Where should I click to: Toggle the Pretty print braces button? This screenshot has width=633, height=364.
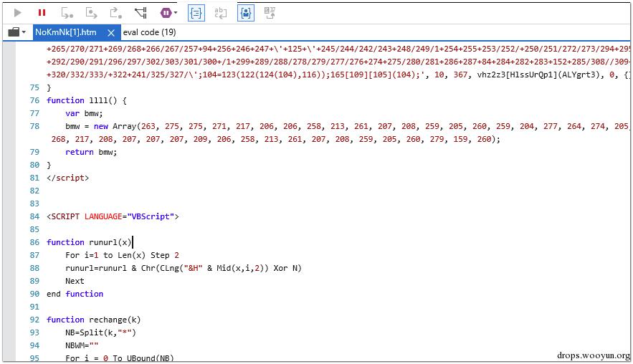click(x=196, y=13)
